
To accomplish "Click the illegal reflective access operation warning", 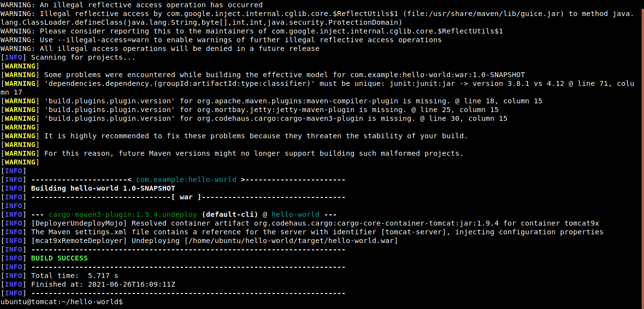I will (x=131, y=5).
